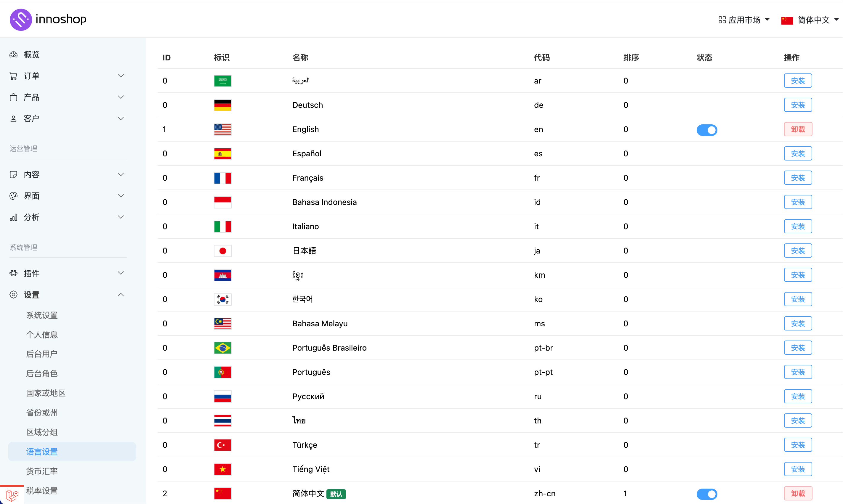
Task: Go to 系统设置 submenu item
Action: click(x=42, y=315)
